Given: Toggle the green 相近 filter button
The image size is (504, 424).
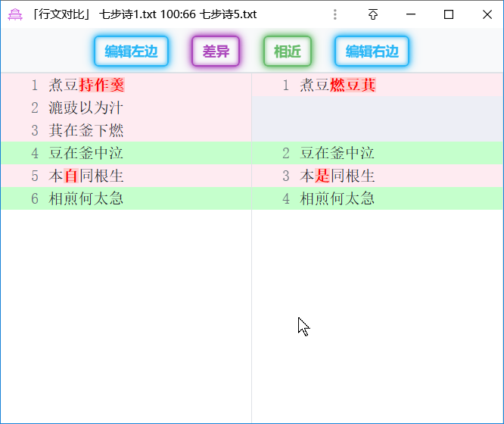Looking at the screenshot, I should [288, 51].
